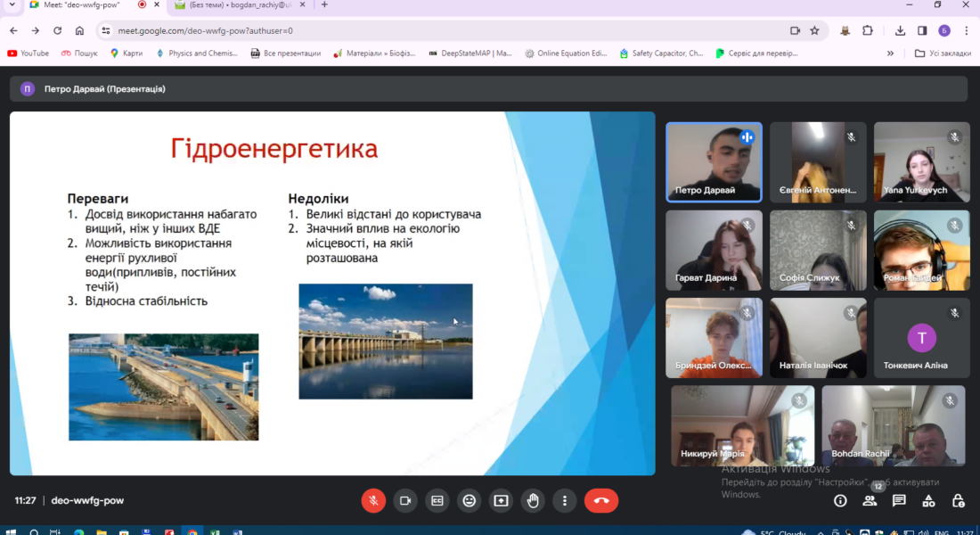Expand hidden bookmarks with double chevron

point(890,53)
